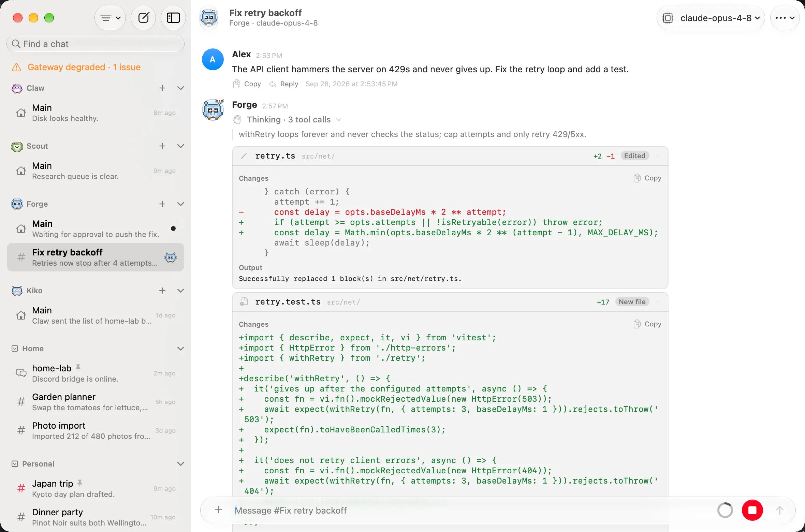Add a new chat under Kiko
Image resolution: width=805 pixels, height=532 pixels.
pos(162,291)
